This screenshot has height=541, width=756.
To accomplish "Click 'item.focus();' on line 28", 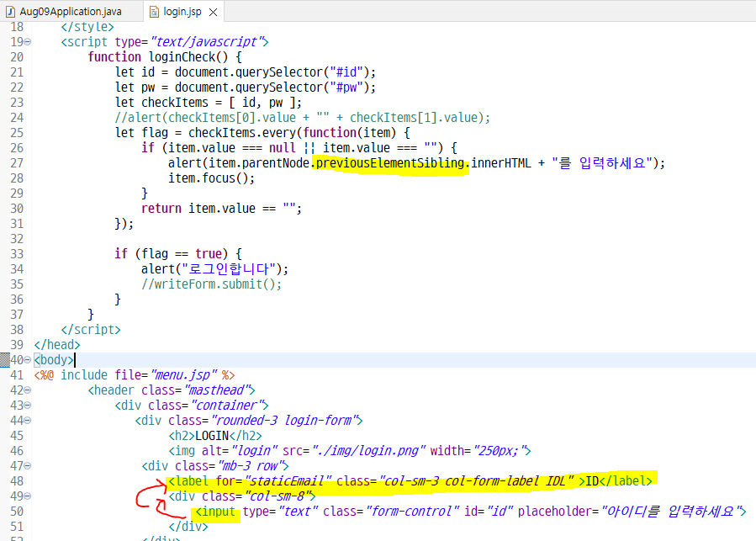I will click(211, 178).
